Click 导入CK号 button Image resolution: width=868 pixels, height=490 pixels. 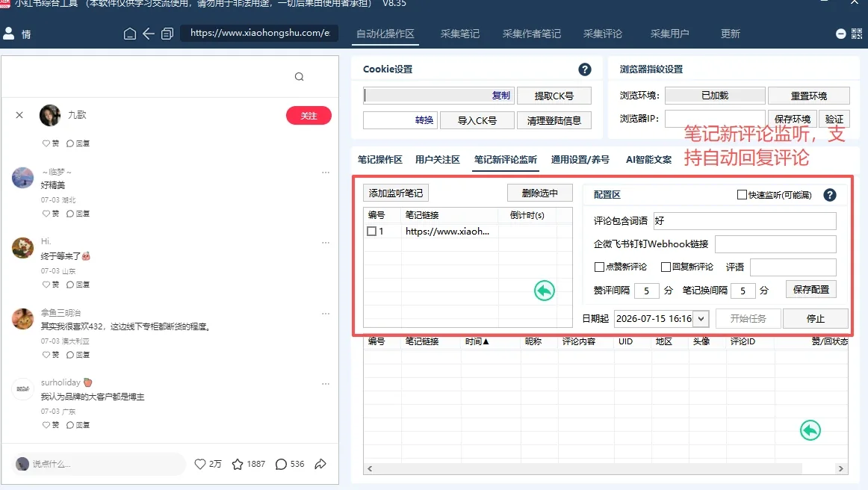coord(477,120)
